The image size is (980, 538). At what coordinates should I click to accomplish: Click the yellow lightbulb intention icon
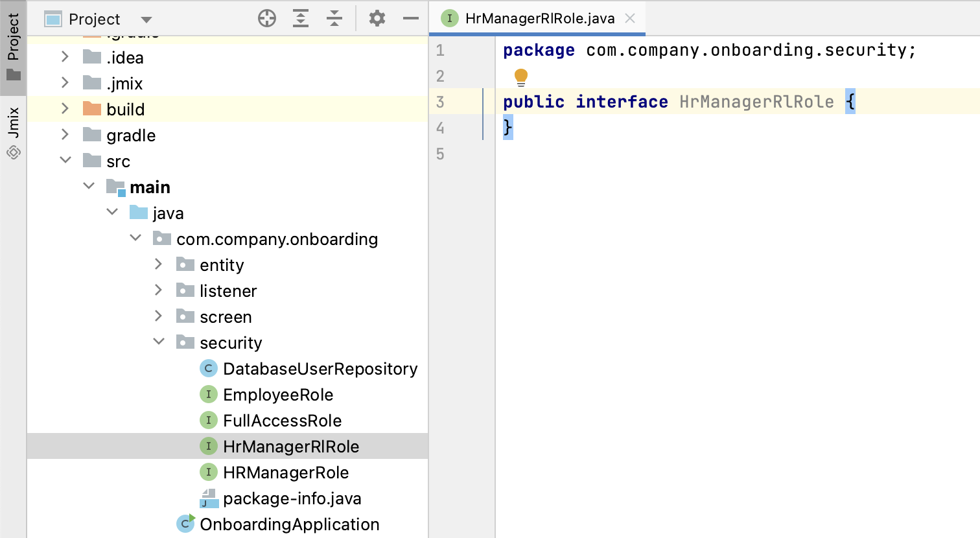pyautogui.click(x=521, y=78)
